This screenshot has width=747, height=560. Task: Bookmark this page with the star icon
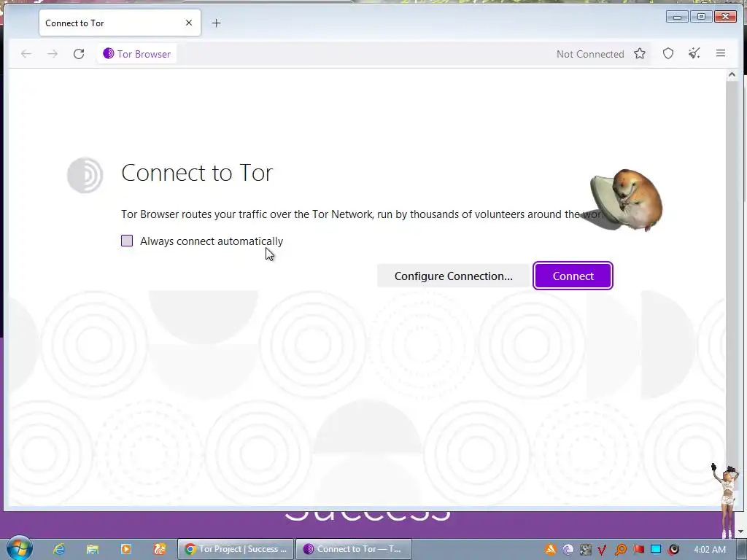(640, 54)
